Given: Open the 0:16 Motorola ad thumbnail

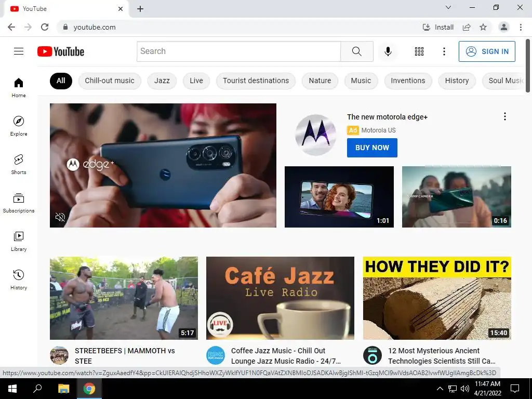Looking at the screenshot, I should [456, 197].
